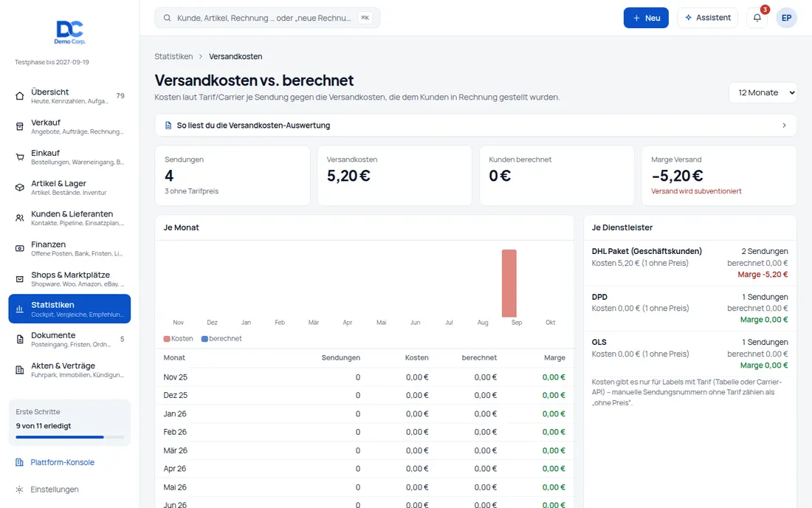Click the Einkauf cart icon
This screenshot has height=508, width=812.
(20, 157)
